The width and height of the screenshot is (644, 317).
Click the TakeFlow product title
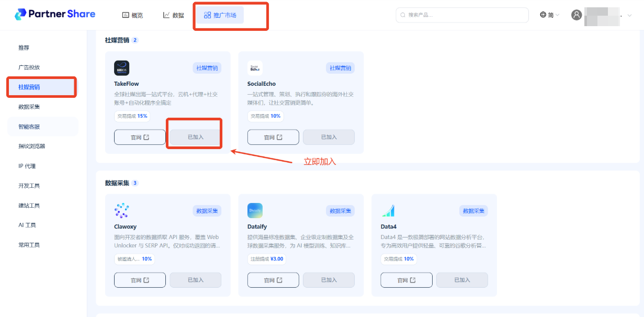(127, 84)
